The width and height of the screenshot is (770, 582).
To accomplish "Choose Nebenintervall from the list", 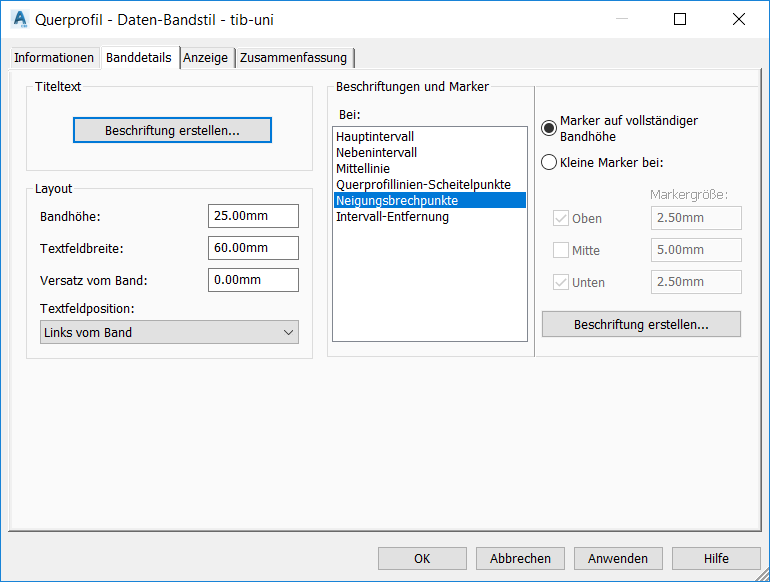I will click(376, 152).
